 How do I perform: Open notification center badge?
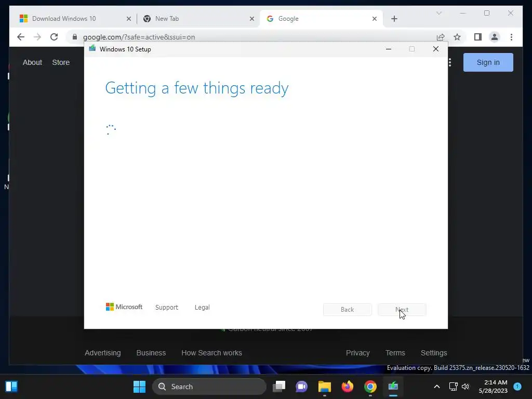coord(517,386)
